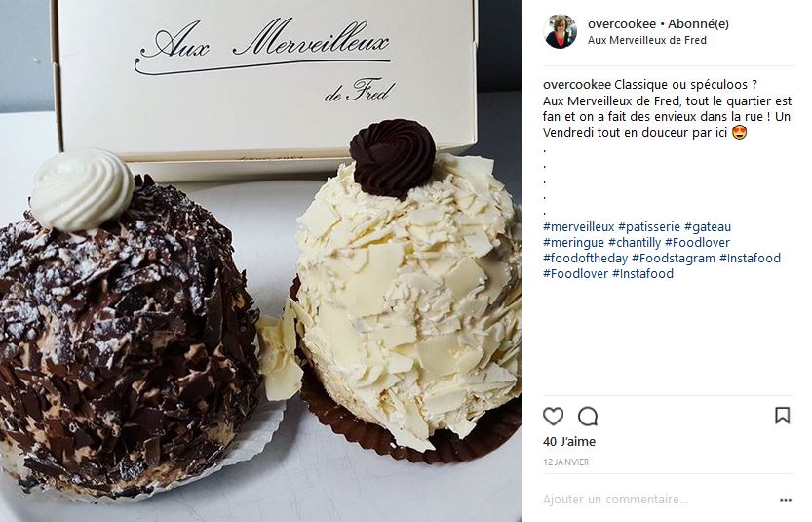This screenshot has width=812, height=522.
Task: Select the pastry photo
Action: coord(260,261)
